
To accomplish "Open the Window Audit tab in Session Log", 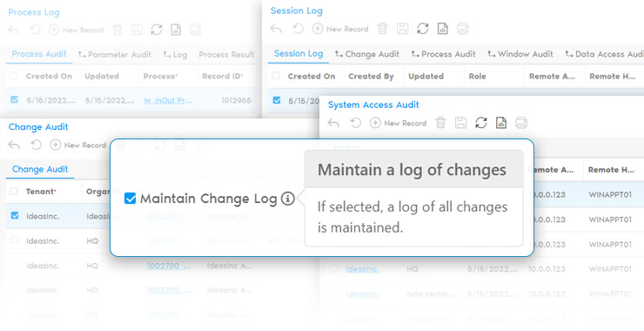I will point(520,54).
